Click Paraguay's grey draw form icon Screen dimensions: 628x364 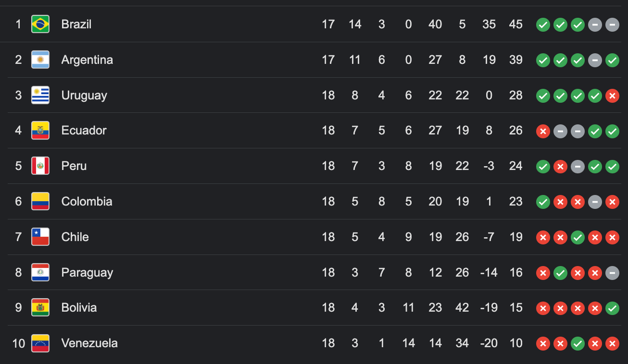click(612, 273)
